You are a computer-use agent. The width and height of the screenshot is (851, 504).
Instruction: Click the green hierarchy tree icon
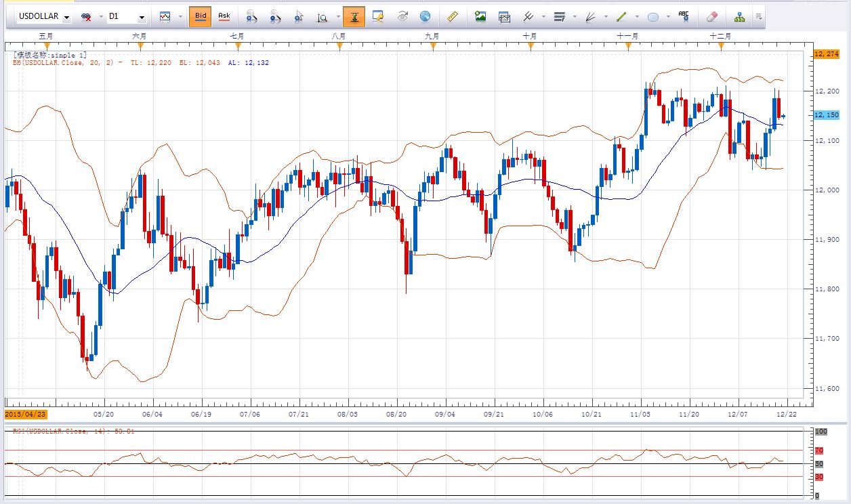tap(739, 16)
